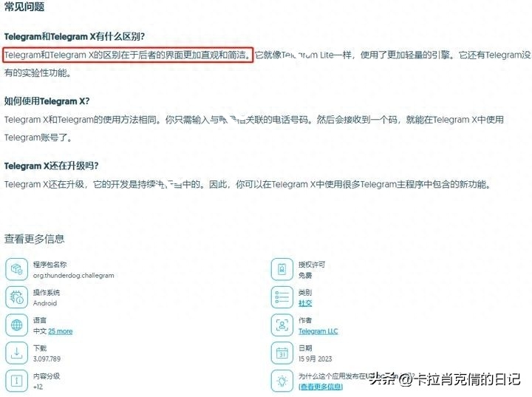Click the lightbulb icon
This screenshot has width=532, height=397.
click(x=282, y=381)
